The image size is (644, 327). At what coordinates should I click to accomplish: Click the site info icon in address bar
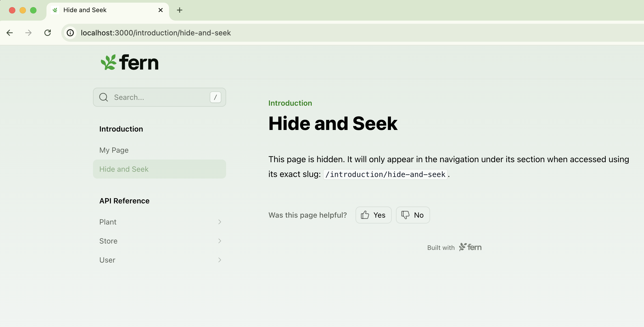[x=70, y=32]
